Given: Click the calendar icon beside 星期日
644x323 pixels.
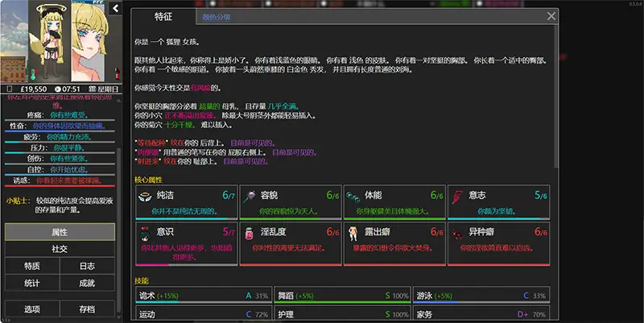Looking at the screenshot, I should [x=92, y=89].
